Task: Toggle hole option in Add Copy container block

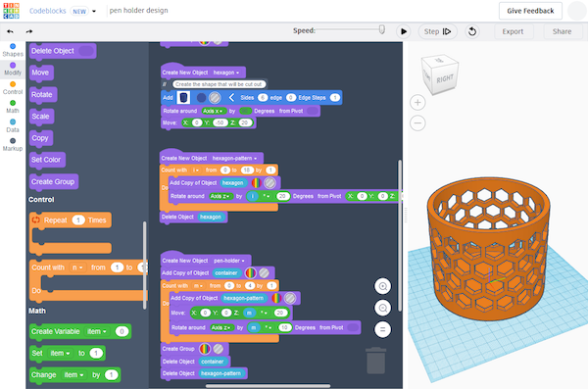Action: 264,273
